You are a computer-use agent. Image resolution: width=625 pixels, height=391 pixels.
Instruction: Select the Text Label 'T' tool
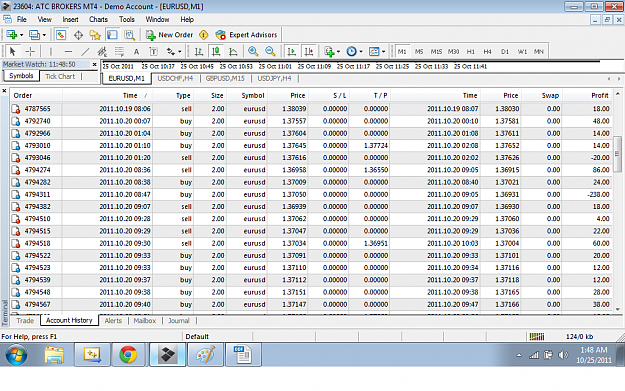[153, 51]
